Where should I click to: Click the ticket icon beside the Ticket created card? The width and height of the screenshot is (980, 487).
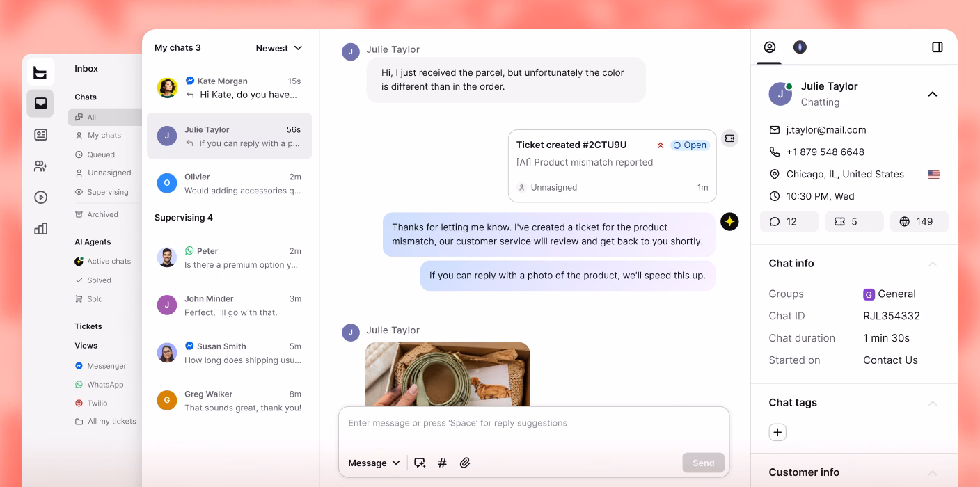click(729, 138)
